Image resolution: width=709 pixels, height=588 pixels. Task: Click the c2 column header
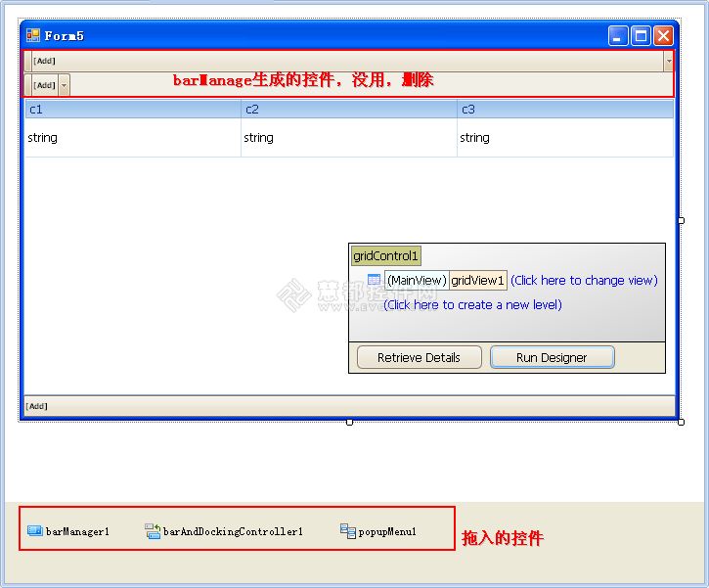pyautogui.click(x=348, y=110)
